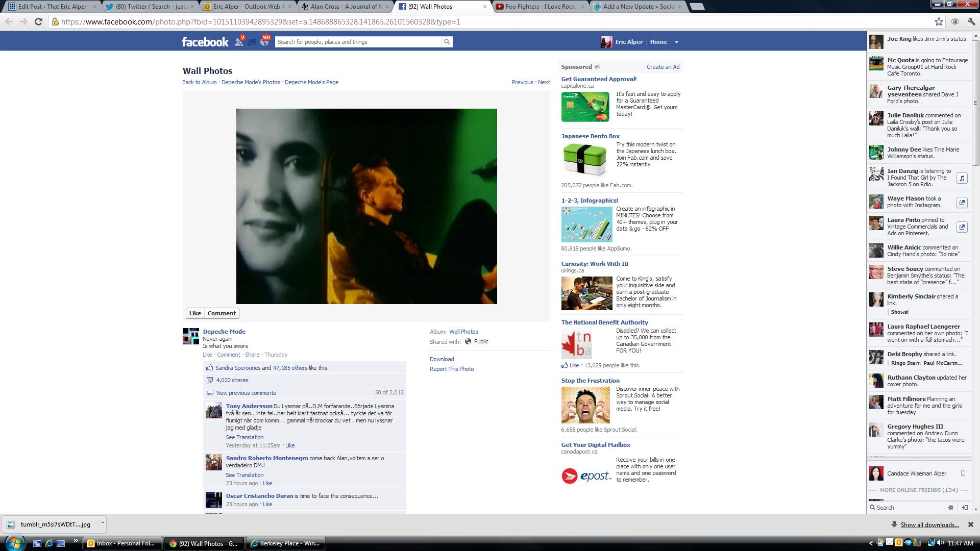The width and height of the screenshot is (980, 551).
Task: Open the friend requests icon
Action: click(x=238, y=42)
